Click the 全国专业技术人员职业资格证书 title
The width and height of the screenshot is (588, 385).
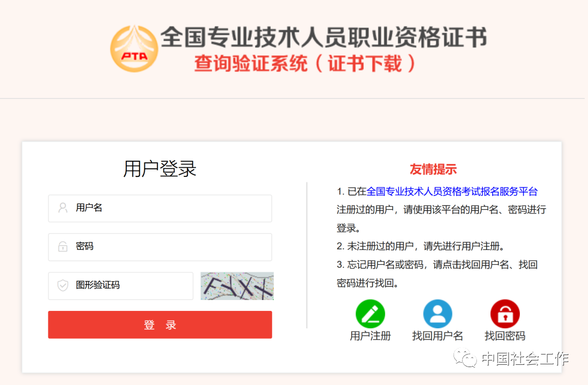click(323, 37)
